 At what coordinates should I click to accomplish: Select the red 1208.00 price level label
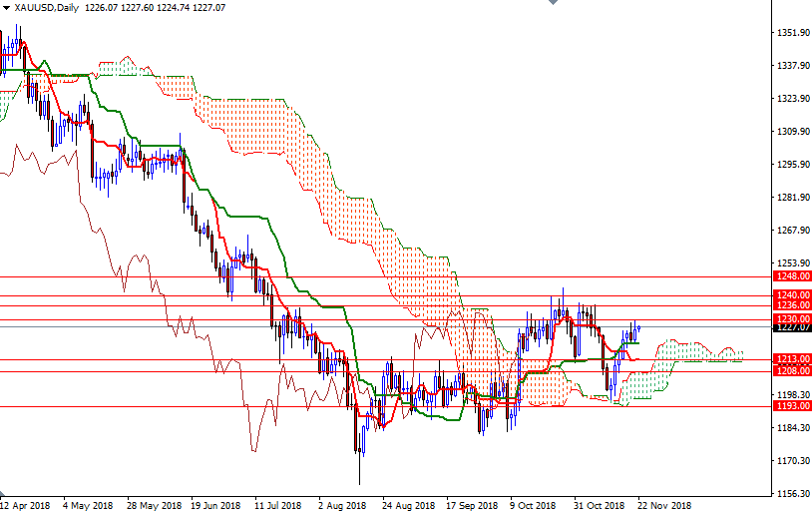click(x=792, y=371)
